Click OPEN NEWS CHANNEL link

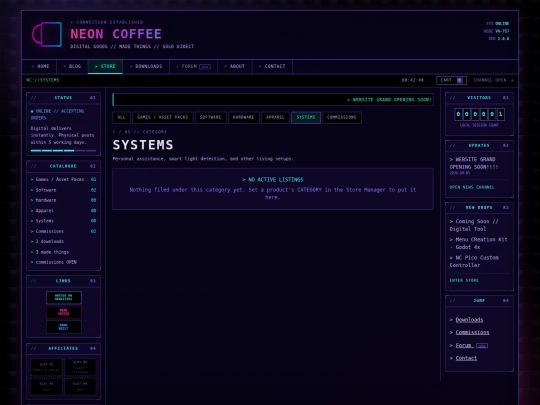click(x=472, y=187)
